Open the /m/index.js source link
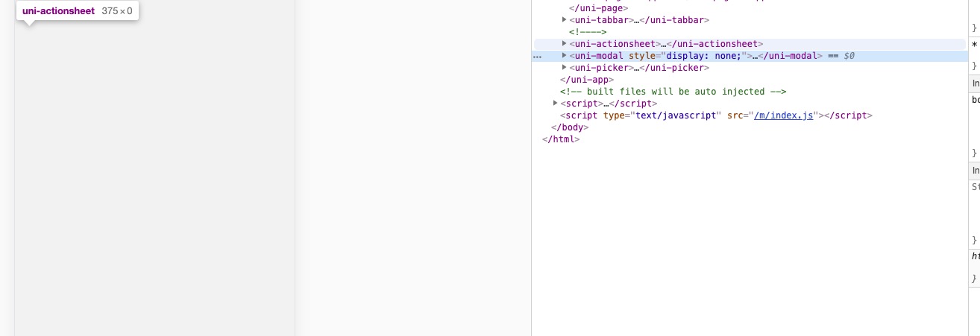Viewport: 980px width, 336px height. [783, 115]
